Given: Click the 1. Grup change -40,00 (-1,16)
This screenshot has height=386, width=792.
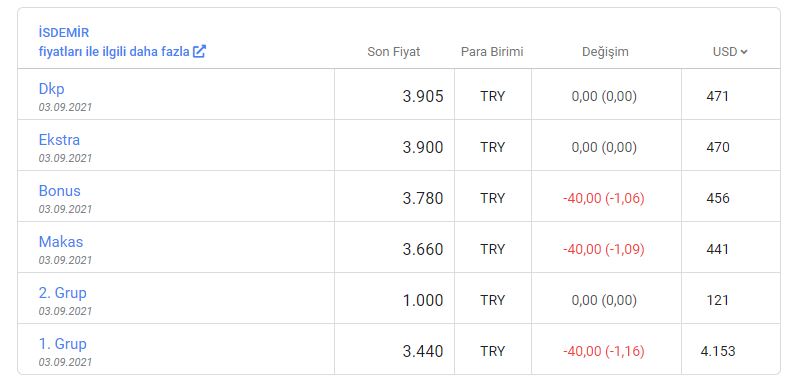Looking at the screenshot, I should click(604, 351).
